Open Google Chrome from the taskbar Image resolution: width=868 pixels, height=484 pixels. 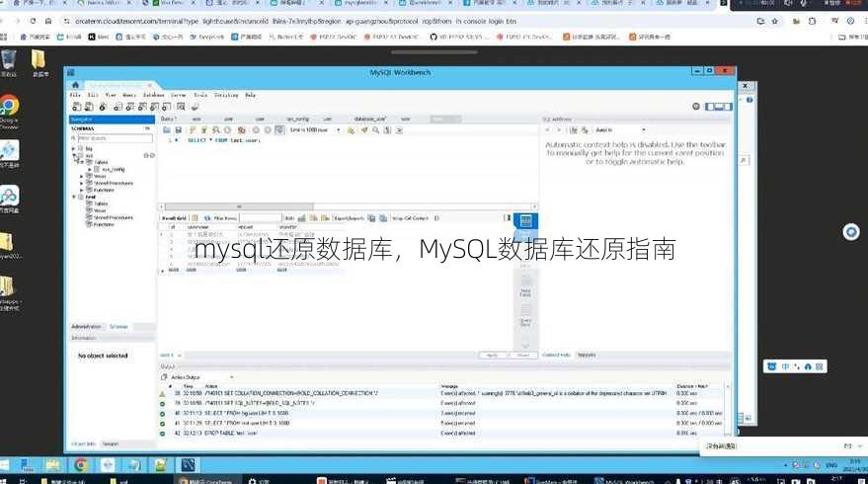81,464
